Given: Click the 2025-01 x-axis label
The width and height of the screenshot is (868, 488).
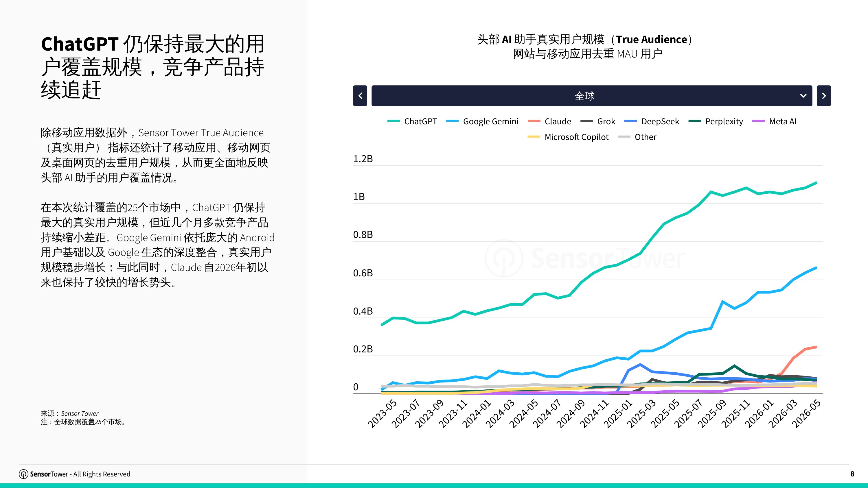Looking at the screenshot, I should (618, 414).
